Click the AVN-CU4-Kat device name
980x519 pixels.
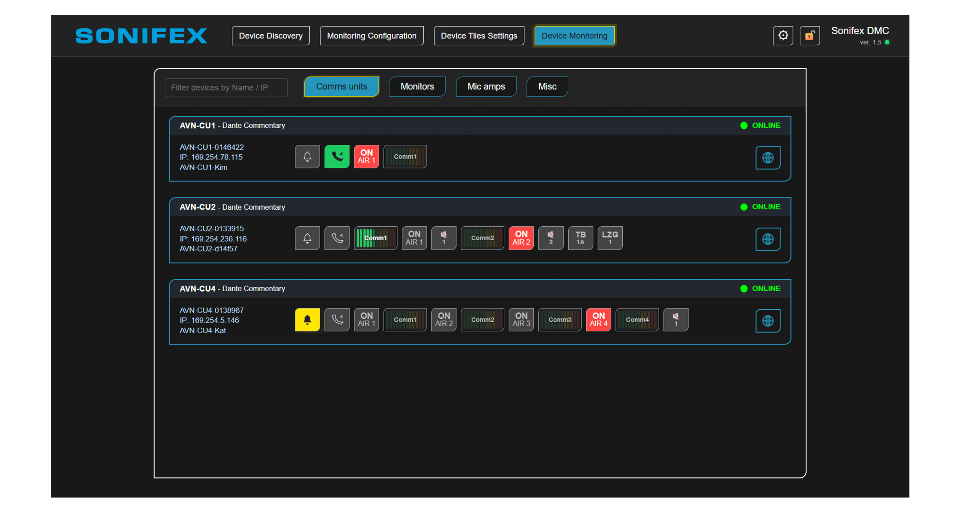click(203, 331)
